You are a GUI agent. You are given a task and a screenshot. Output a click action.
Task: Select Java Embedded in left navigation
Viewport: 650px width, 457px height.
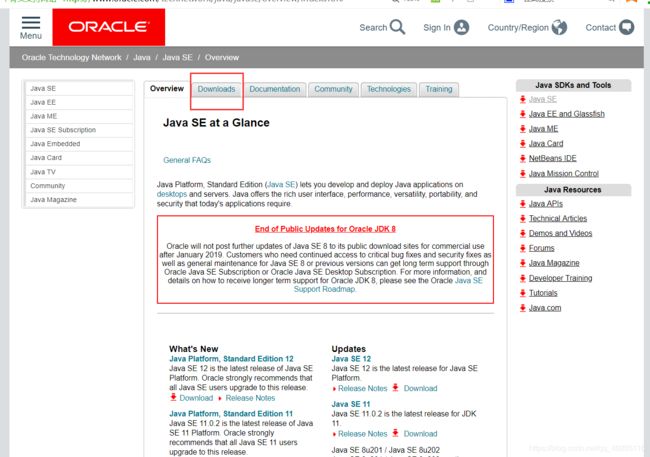tap(80, 144)
